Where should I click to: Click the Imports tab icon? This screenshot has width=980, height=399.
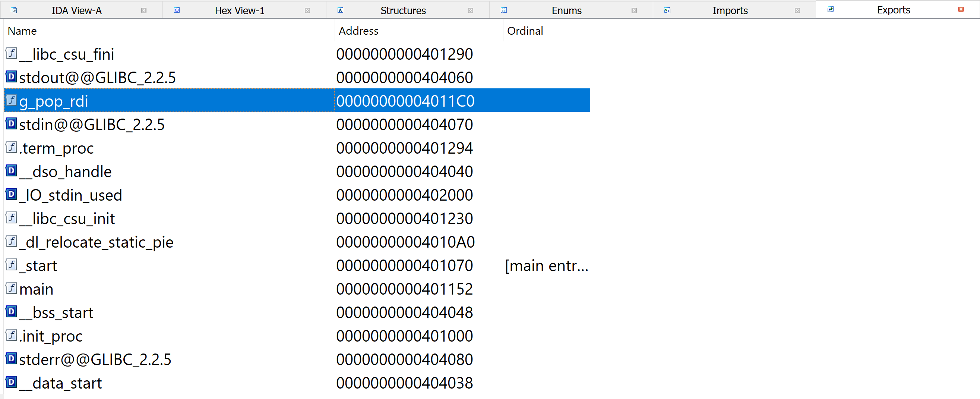[667, 10]
